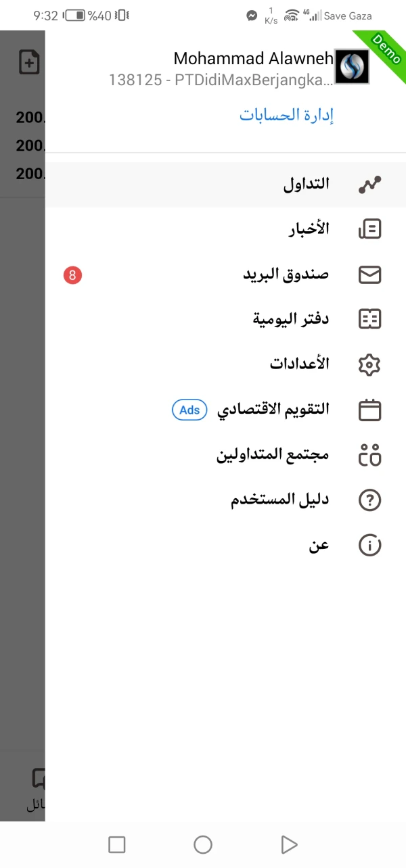The width and height of the screenshot is (406, 868).
Task: Tap the news newspaper icon
Action: [369, 230]
